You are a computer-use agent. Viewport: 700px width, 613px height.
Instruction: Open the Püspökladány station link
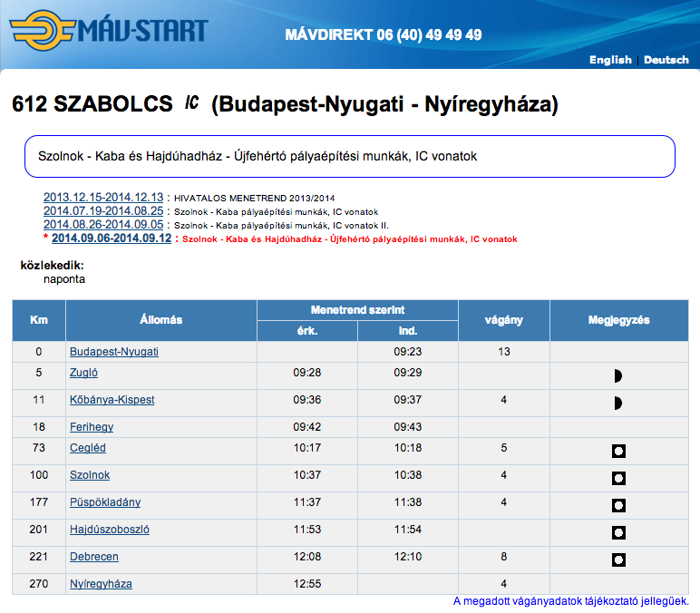[105, 502]
